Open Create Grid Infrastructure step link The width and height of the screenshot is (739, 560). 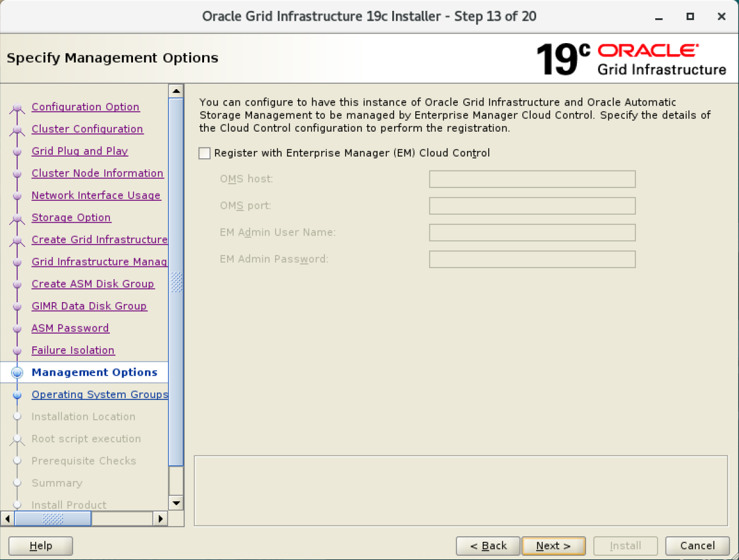[x=100, y=240]
